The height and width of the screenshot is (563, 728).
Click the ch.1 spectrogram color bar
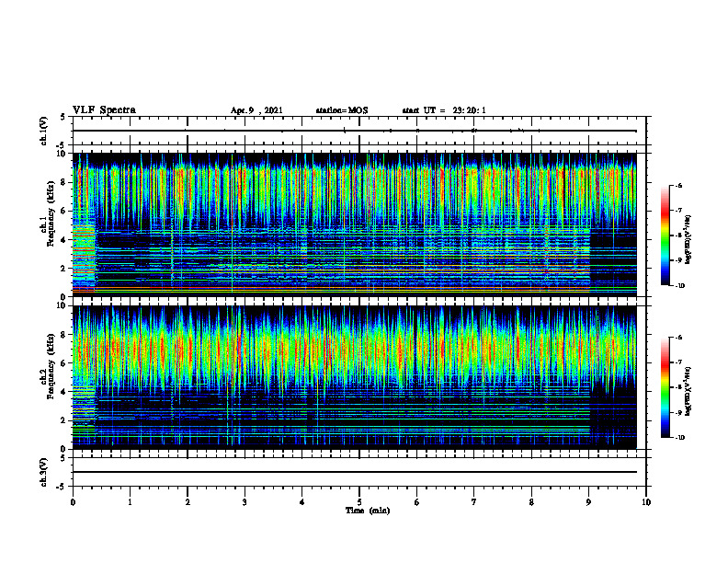pos(665,236)
